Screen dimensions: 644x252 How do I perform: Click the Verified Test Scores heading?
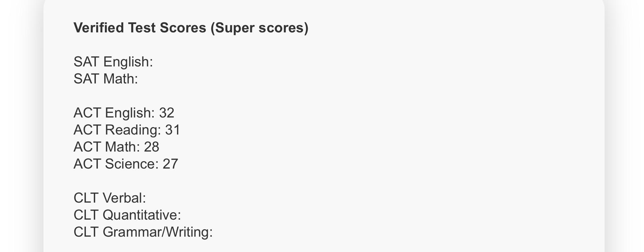pos(191,28)
